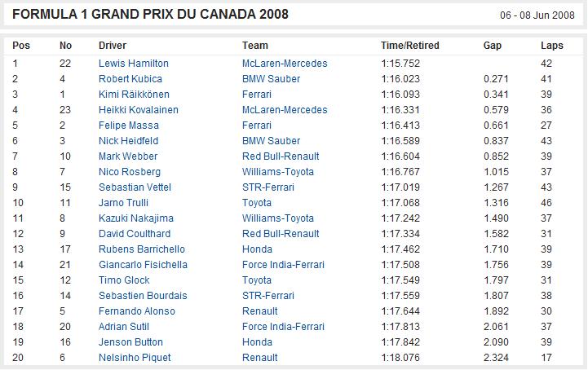Click Felipe Massa driver name

(x=129, y=126)
